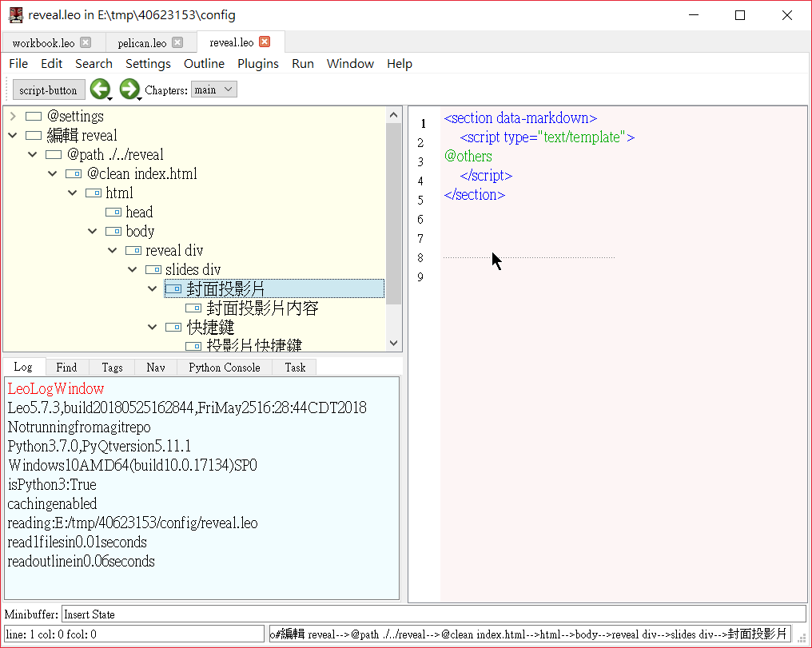Image resolution: width=812 pixels, height=648 pixels.
Task: Close the reveal.leo tab
Action: tap(264, 42)
